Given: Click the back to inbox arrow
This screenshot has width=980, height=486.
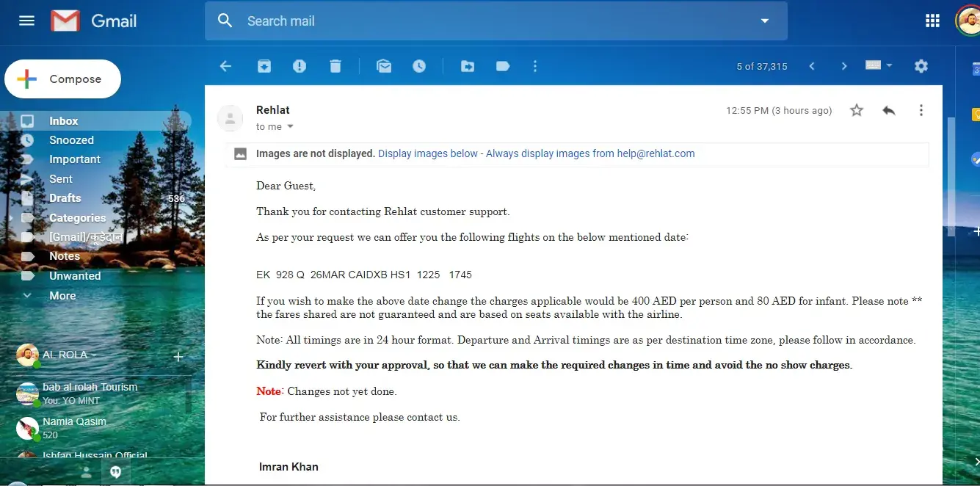Looking at the screenshot, I should 225,66.
